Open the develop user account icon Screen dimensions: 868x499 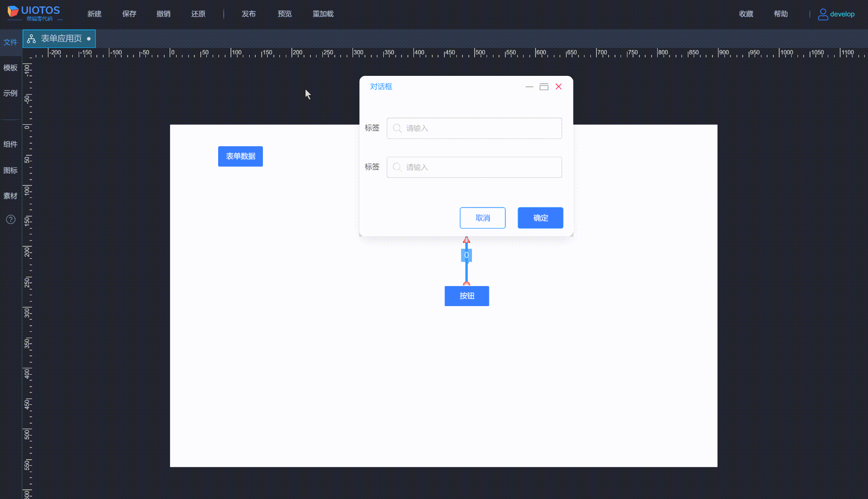(823, 14)
